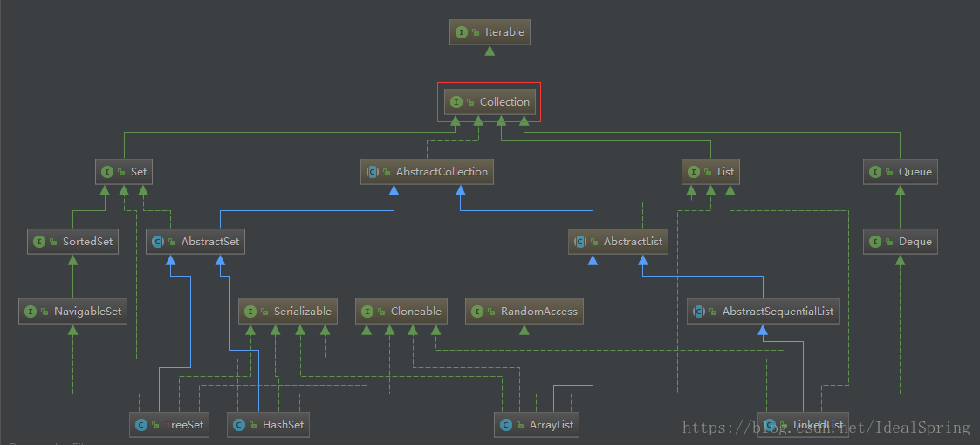Click the Deque interface node
Screen dimensions: 980x445
click(901, 241)
